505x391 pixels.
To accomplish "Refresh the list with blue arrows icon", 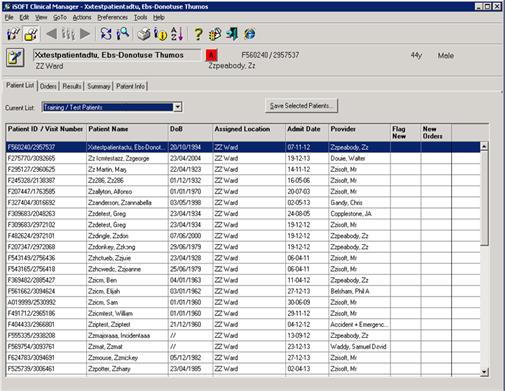I will coord(106,34).
